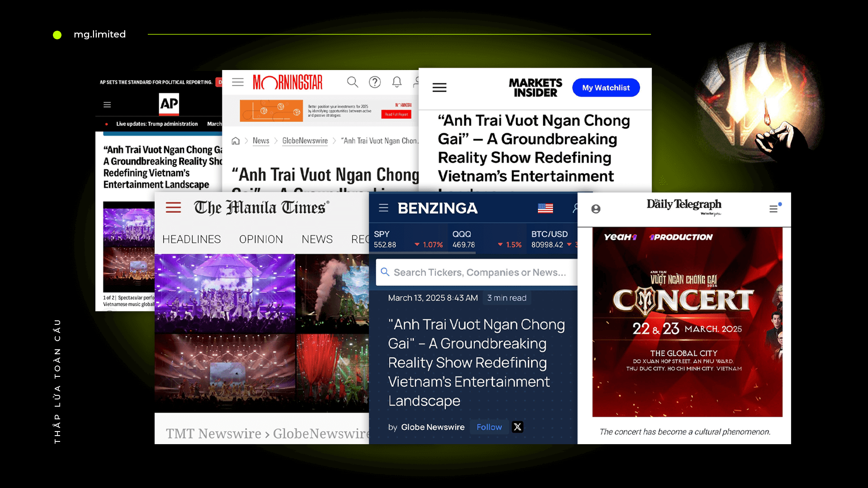
Task: Click My Watchlist button
Action: (606, 88)
